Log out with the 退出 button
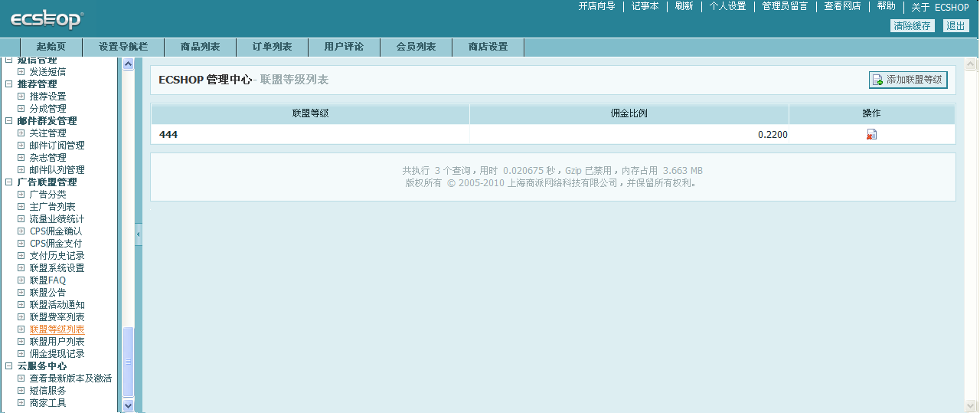Image resolution: width=980 pixels, height=413 pixels. [x=955, y=25]
